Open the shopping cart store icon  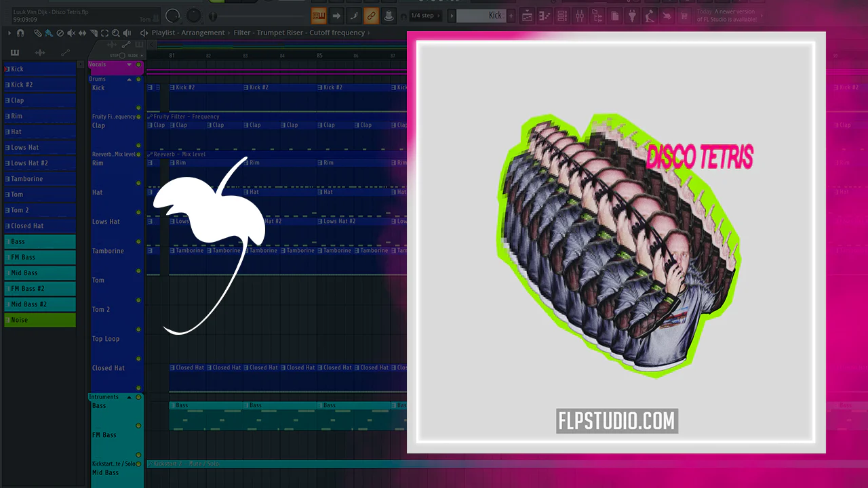coord(686,16)
